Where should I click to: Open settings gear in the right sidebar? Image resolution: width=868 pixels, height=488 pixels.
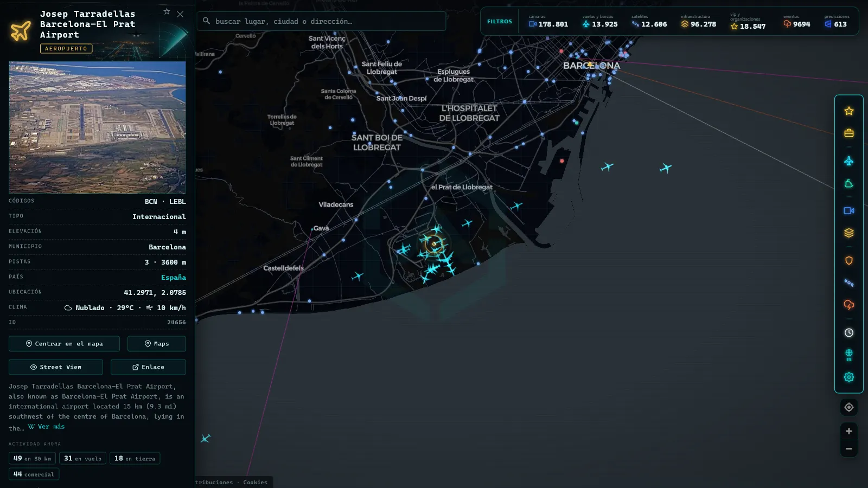coord(849,377)
